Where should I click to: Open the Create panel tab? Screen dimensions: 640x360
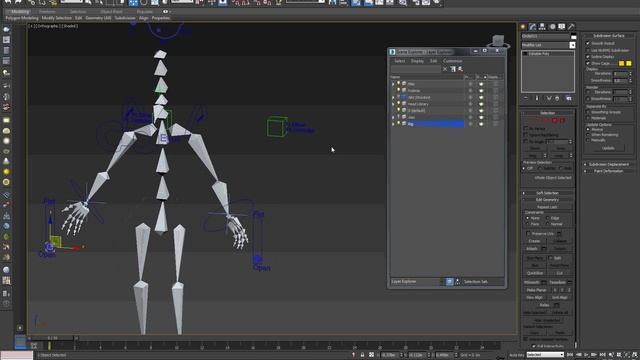click(523, 27)
